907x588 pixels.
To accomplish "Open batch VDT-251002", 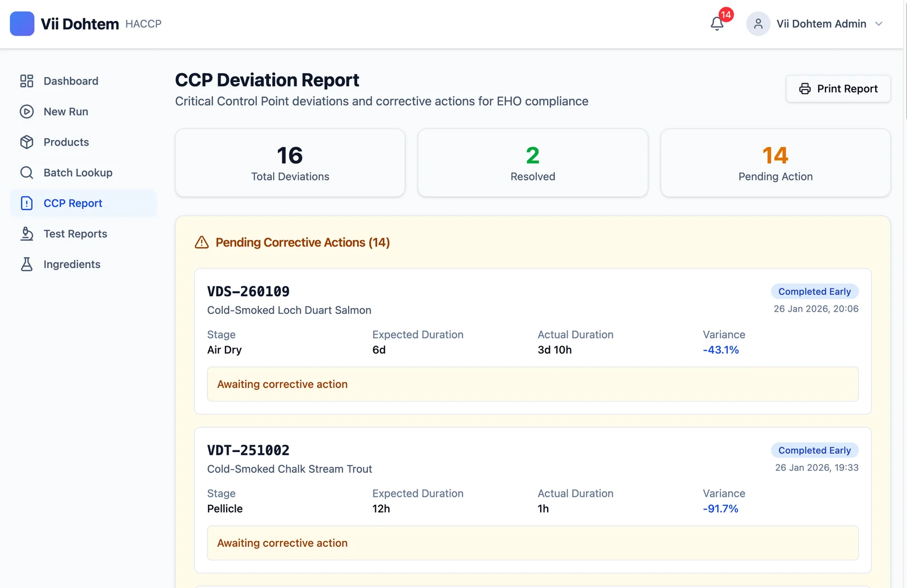I will point(248,450).
